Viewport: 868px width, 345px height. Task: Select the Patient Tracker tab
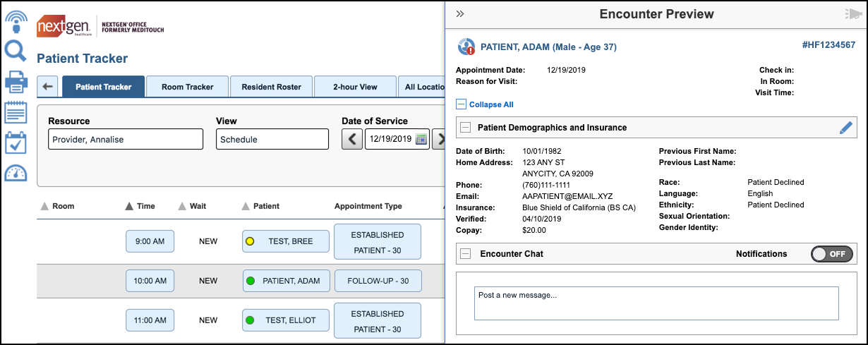[x=104, y=87]
